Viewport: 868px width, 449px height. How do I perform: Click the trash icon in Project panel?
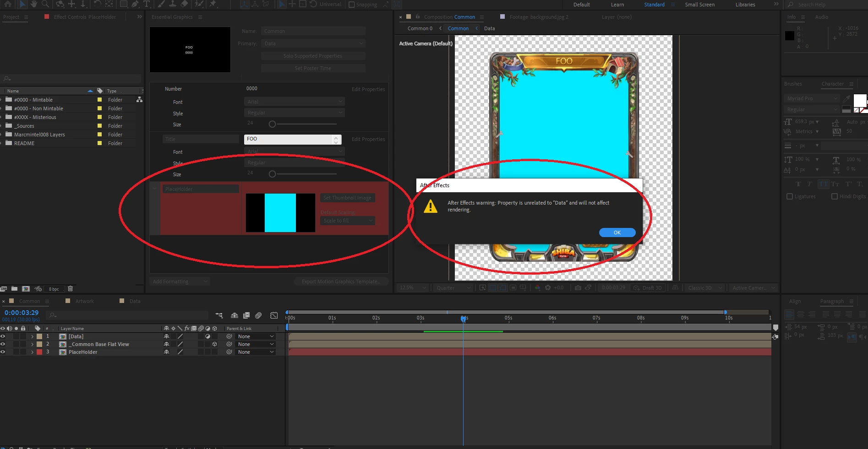(x=70, y=289)
